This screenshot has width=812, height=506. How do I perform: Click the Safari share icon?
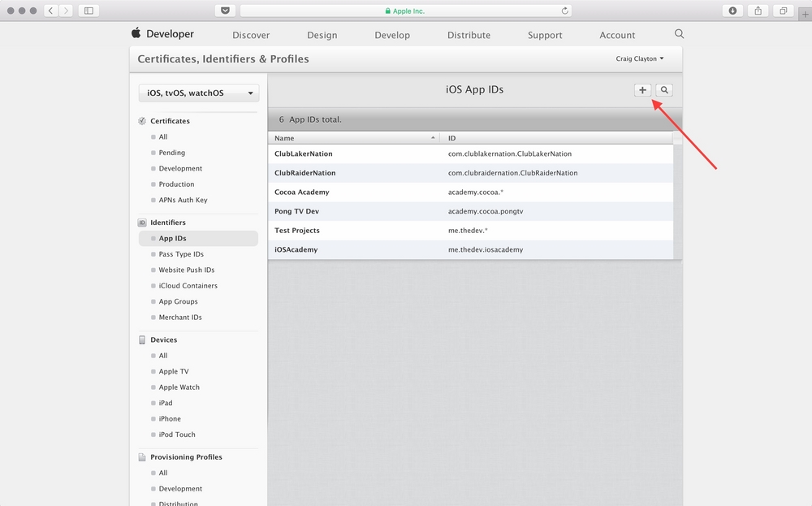[758, 11]
